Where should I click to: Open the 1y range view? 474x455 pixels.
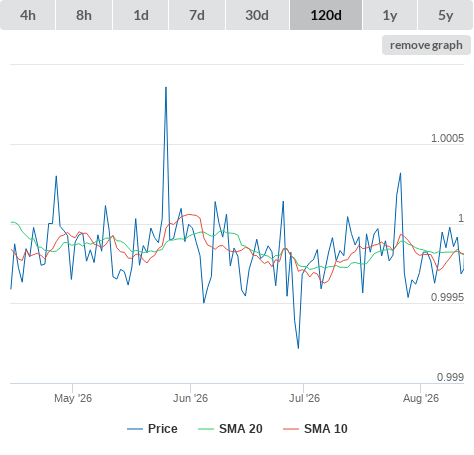(x=390, y=15)
